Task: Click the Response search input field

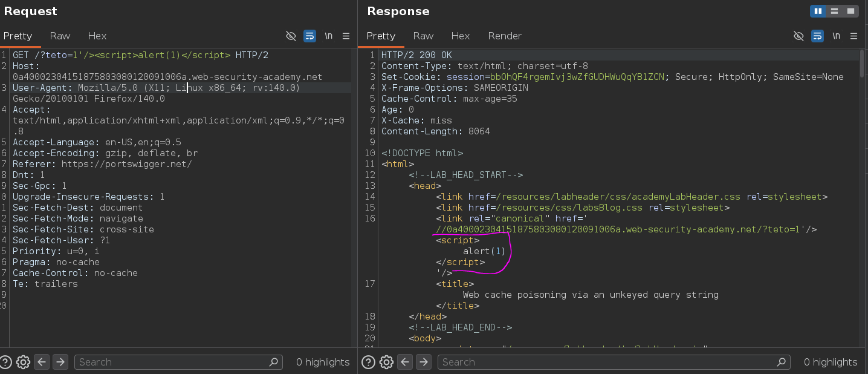Action: [x=614, y=362]
